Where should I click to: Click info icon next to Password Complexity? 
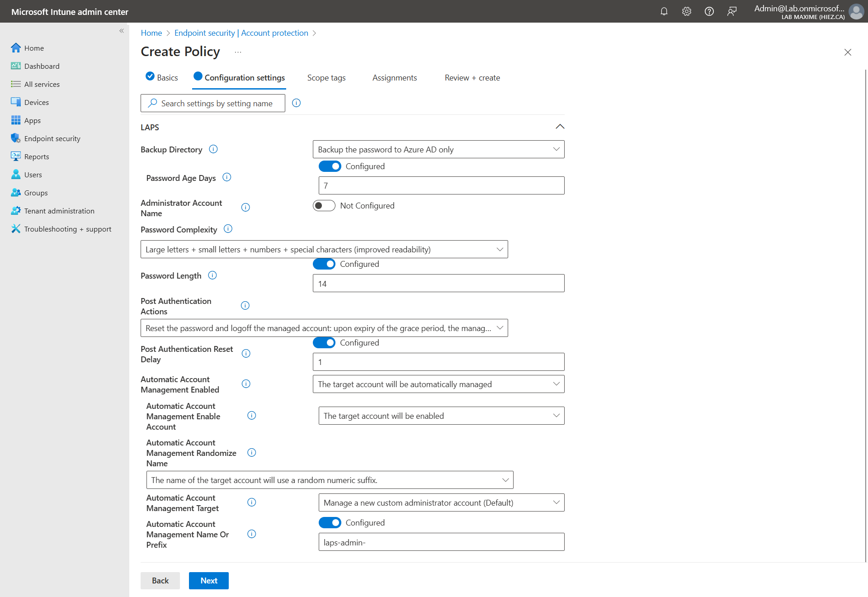[228, 229]
